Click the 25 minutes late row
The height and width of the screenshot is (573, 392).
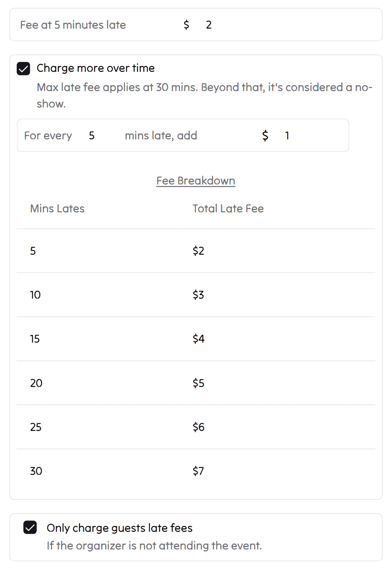[x=196, y=427]
